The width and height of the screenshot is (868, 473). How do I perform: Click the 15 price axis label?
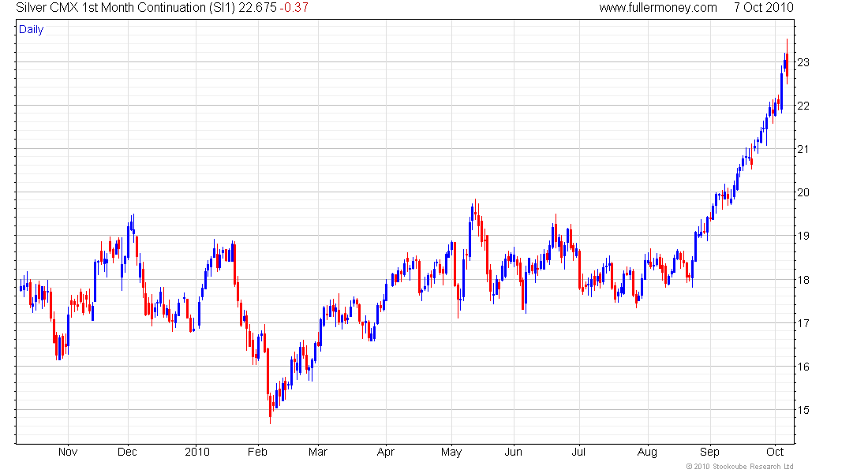pos(803,410)
